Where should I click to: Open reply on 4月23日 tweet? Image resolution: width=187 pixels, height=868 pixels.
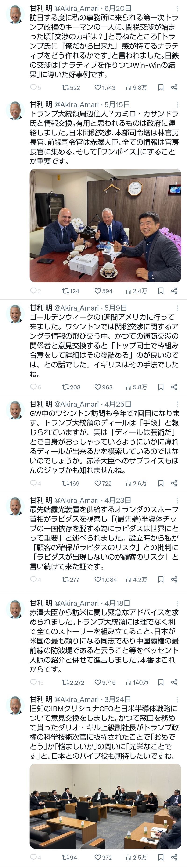tap(36, 580)
